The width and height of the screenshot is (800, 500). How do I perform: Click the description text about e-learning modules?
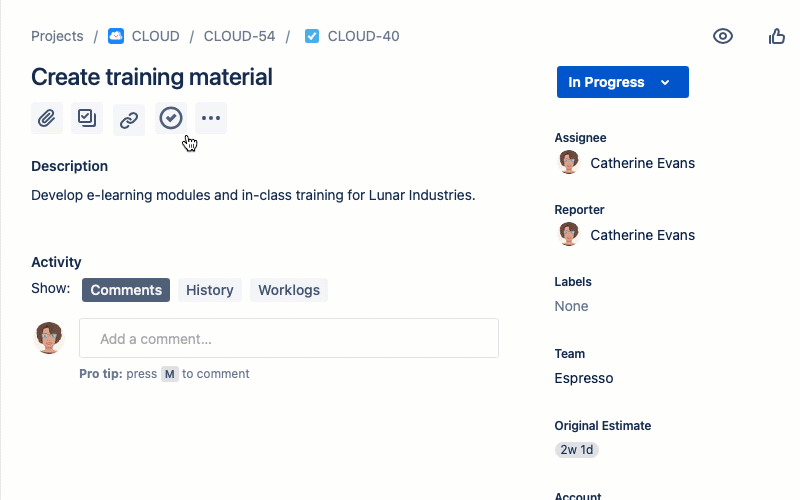click(x=253, y=195)
